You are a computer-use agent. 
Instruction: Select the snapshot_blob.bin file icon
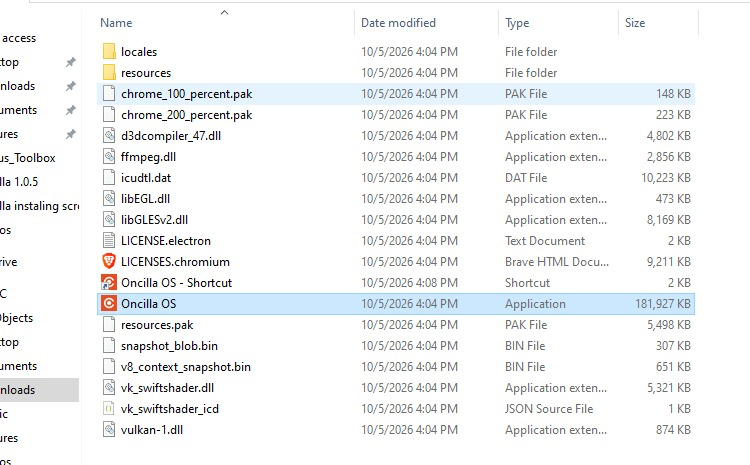tap(109, 346)
